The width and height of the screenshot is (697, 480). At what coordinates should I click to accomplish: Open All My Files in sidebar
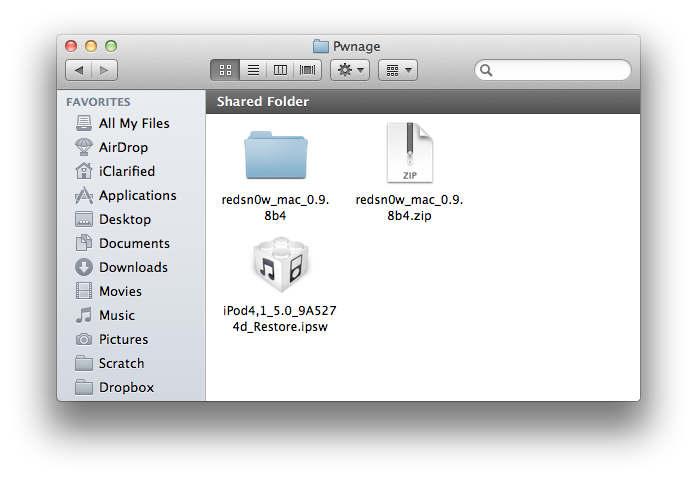[134, 123]
